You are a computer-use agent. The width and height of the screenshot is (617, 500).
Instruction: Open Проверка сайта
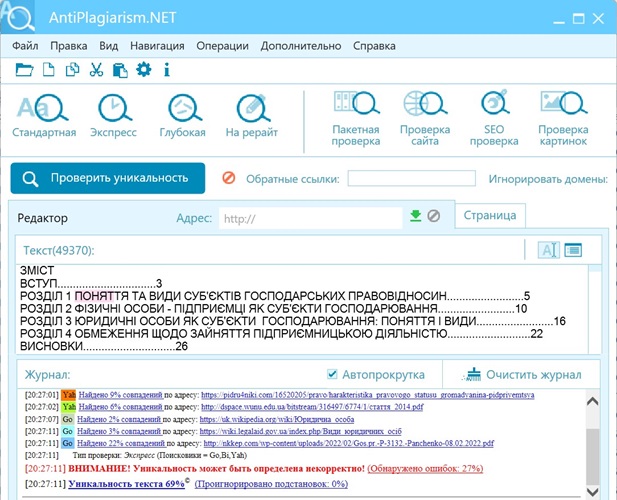(425, 118)
